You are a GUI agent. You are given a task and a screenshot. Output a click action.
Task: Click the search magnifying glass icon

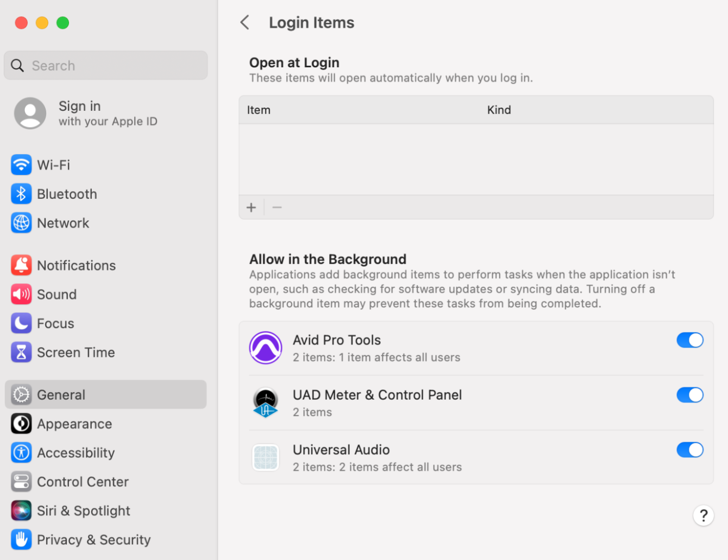point(17,66)
